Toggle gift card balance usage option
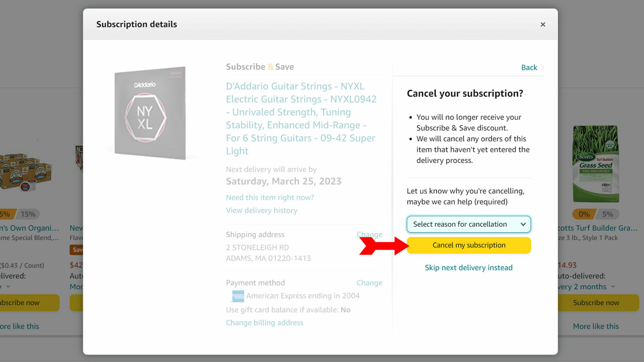The image size is (644, 362). [x=345, y=309]
